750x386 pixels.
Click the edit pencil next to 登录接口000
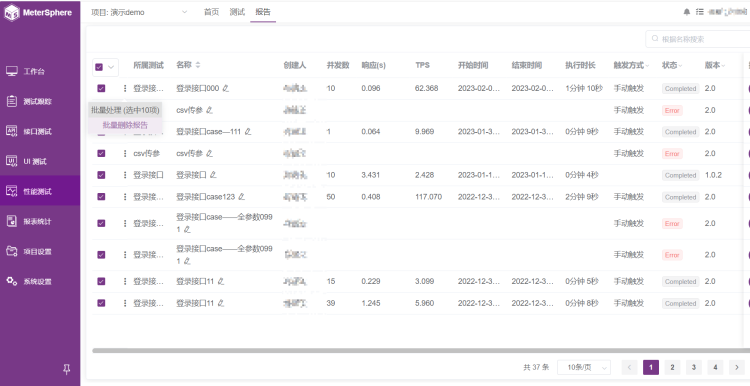point(226,88)
